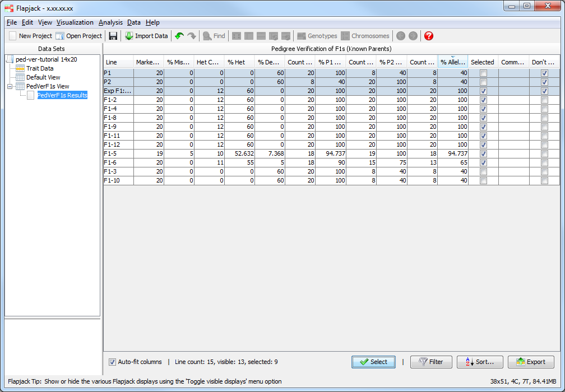
Task: Collapse the PedVerF1s View tree node
Action: point(10,86)
